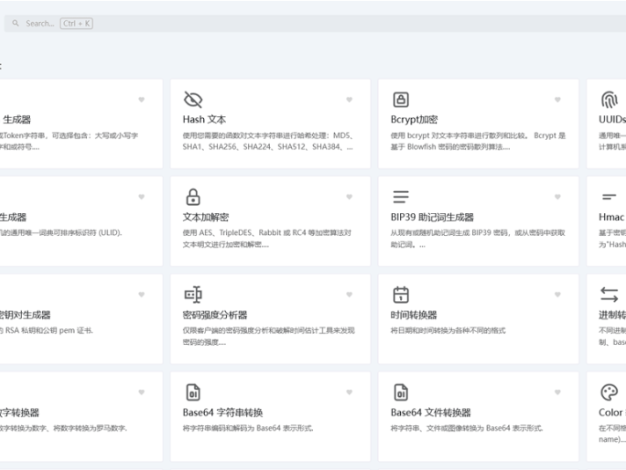This screenshot has width=626, height=470.
Task: Open the 文本加解密 tool title
Action: (x=206, y=217)
